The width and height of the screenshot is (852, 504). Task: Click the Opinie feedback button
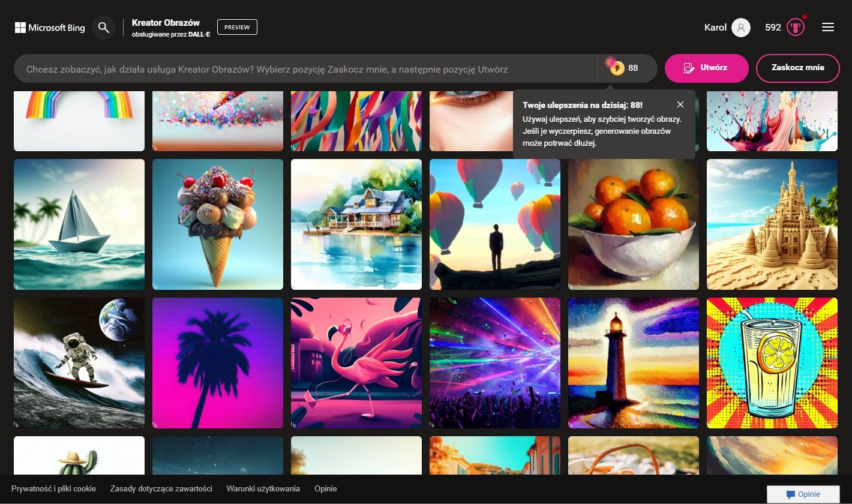coord(803,494)
